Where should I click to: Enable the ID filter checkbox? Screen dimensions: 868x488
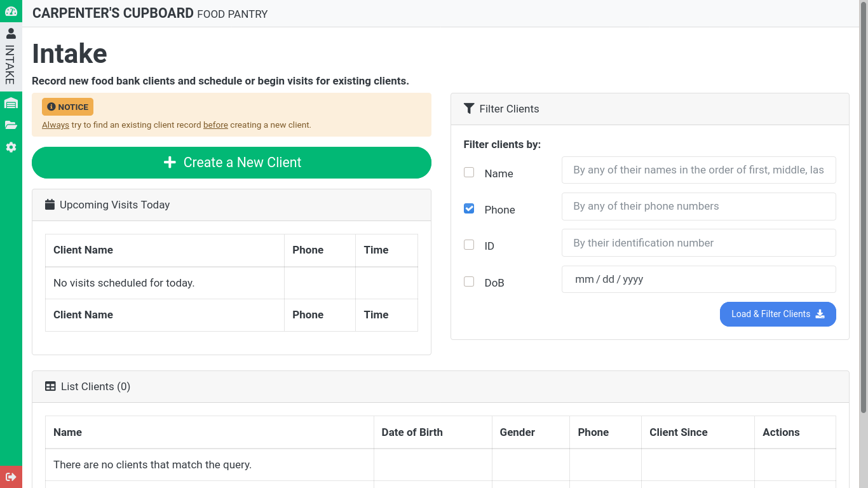click(x=469, y=245)
